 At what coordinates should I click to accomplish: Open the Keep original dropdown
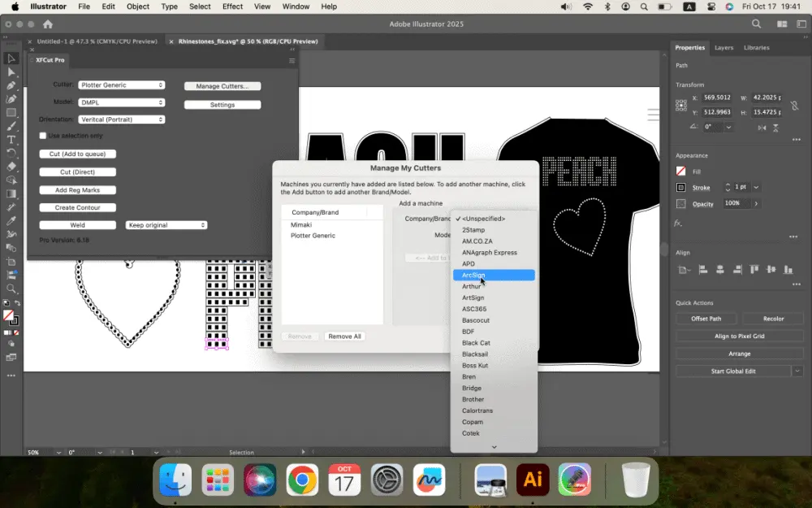166,225
